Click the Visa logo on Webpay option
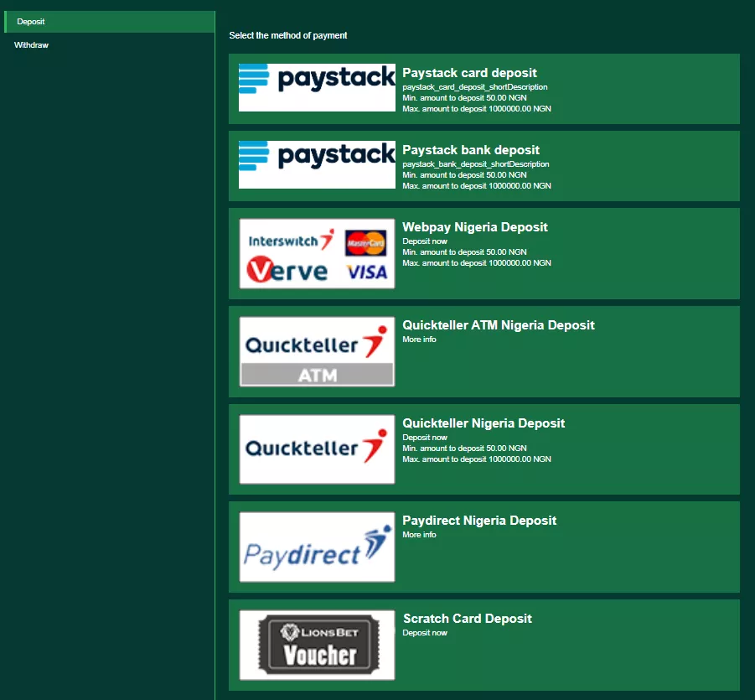Image resolution: width=755 pixels, height=700 pixels. (366, 269)
